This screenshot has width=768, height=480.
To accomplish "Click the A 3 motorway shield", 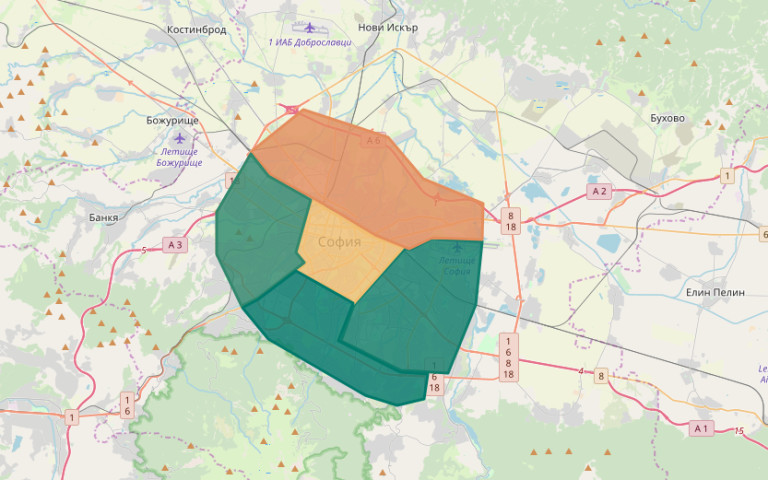I will pyautogui.click(x=176, y=244).
